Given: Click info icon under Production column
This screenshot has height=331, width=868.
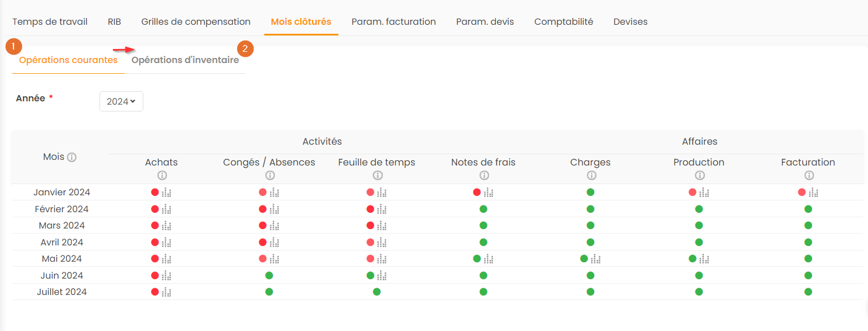Looking at the screenshot, I should pyautogui.click(x=699, y=175).
